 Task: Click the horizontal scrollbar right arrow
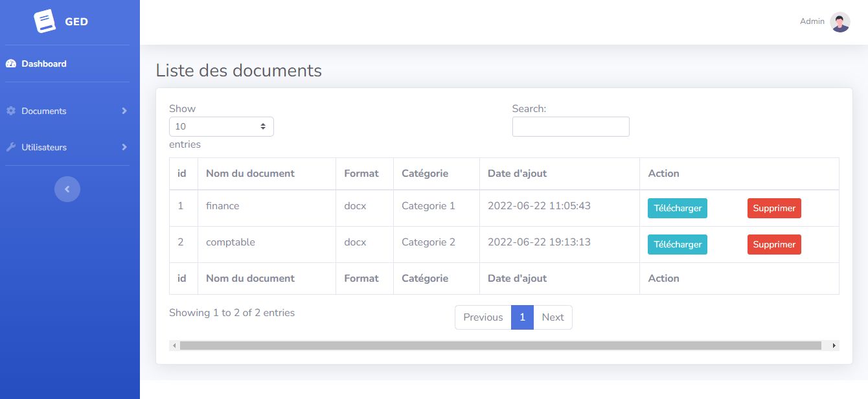pyautogui.click(x=834, y=346)
